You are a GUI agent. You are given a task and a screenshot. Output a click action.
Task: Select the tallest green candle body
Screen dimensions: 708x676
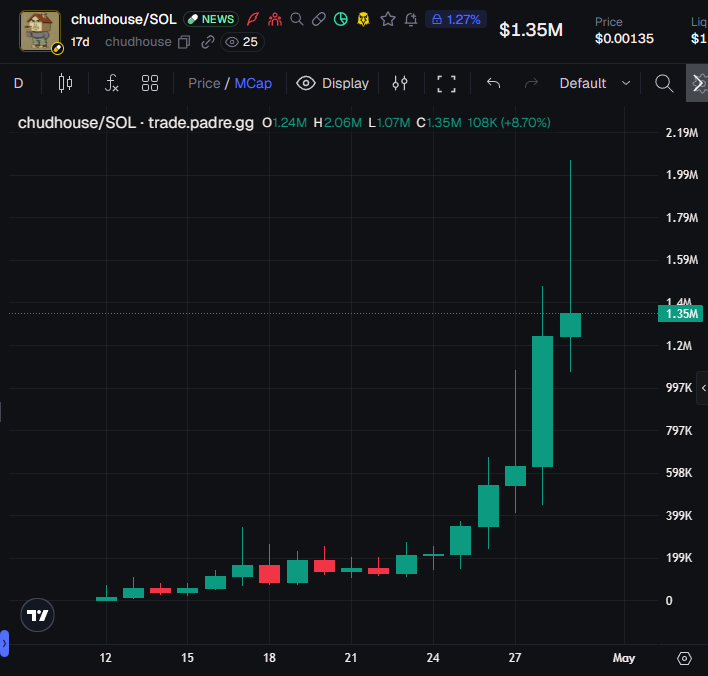tap(542, 401)
